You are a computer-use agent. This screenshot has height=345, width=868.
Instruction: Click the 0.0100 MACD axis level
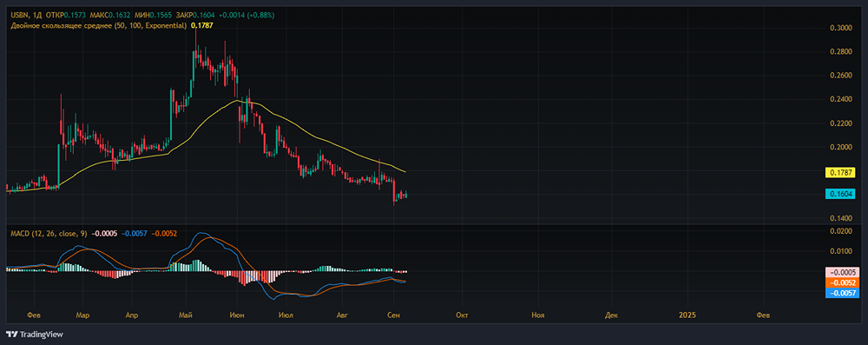(840, 251)
